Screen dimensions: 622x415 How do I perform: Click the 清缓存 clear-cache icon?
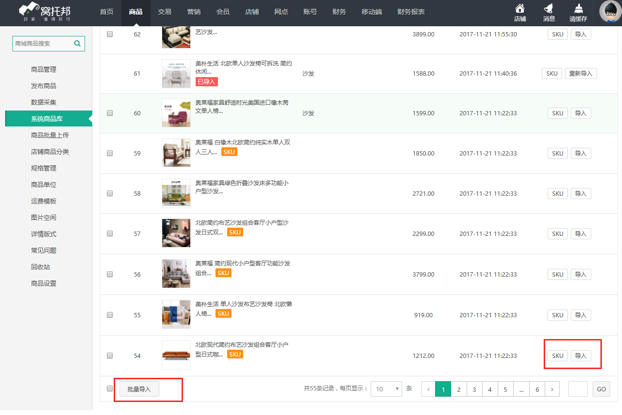coord(578,13)
